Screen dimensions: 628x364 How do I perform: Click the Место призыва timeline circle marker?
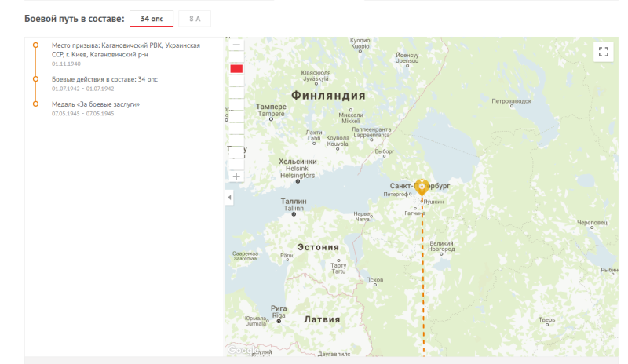point(35,45)
